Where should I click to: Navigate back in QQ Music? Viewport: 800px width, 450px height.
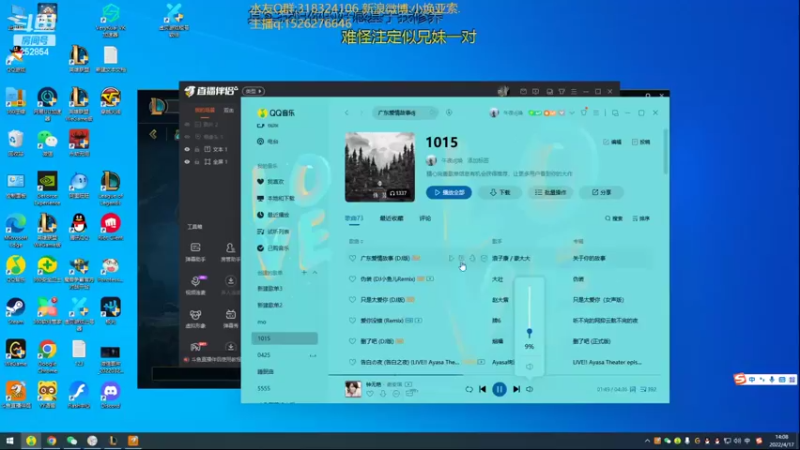click(x=347, y=113)
